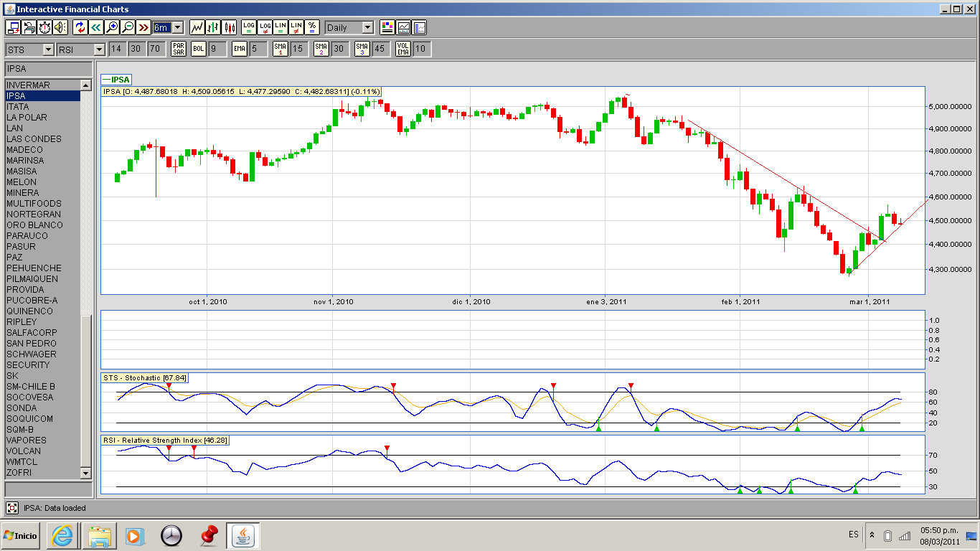Click the speaker sound icon
Viewport: 980px width, 551px height.
(60, 27)
